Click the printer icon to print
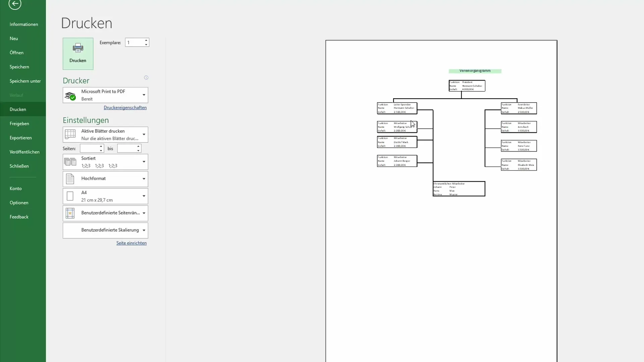This screenshot has width=644, height=362. pos(78,48)
